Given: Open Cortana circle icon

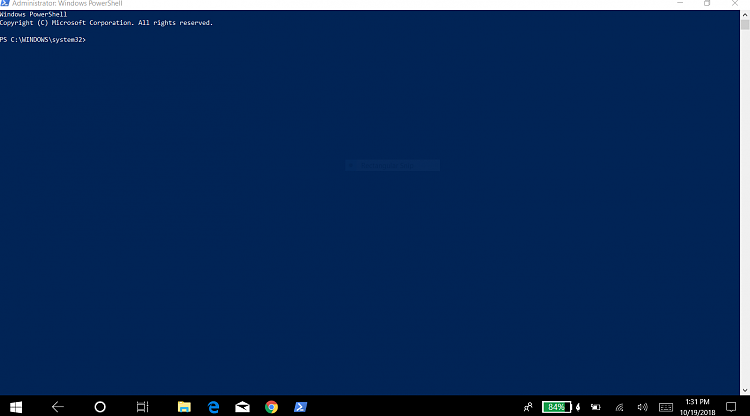Looking at the screenshot, I should click(x=100, y=407).
